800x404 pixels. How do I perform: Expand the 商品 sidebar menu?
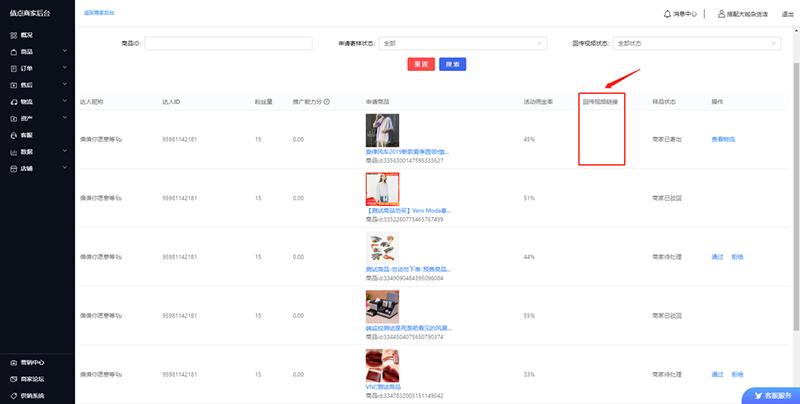point(30,51)
